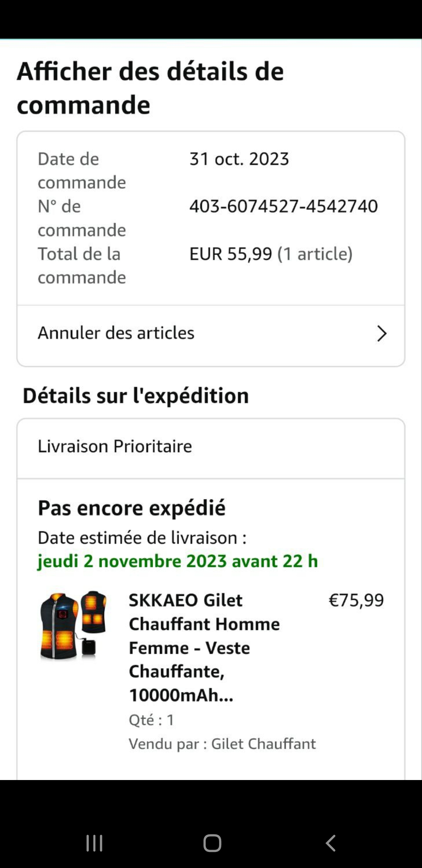Tap the Pas encore expédié status

click(132, 508)
